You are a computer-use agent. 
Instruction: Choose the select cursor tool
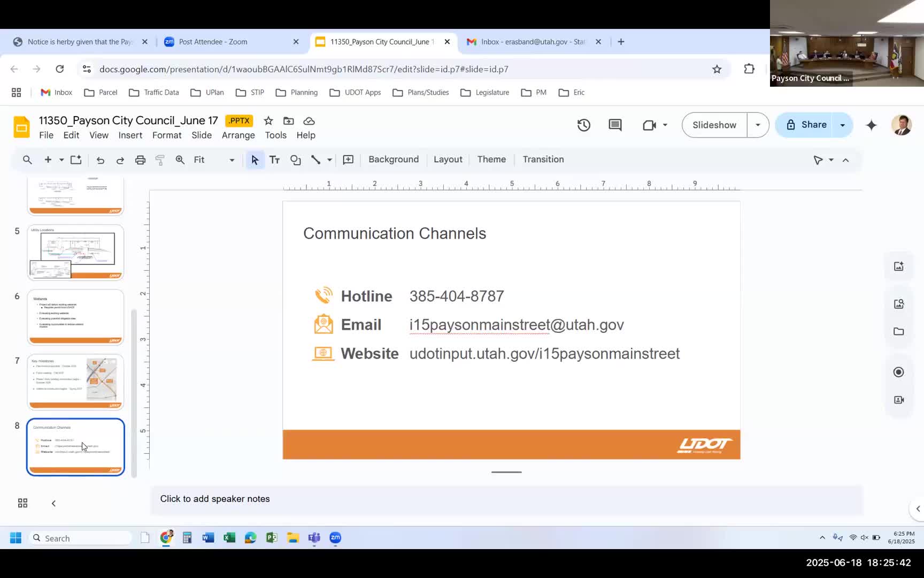point(255,159)
